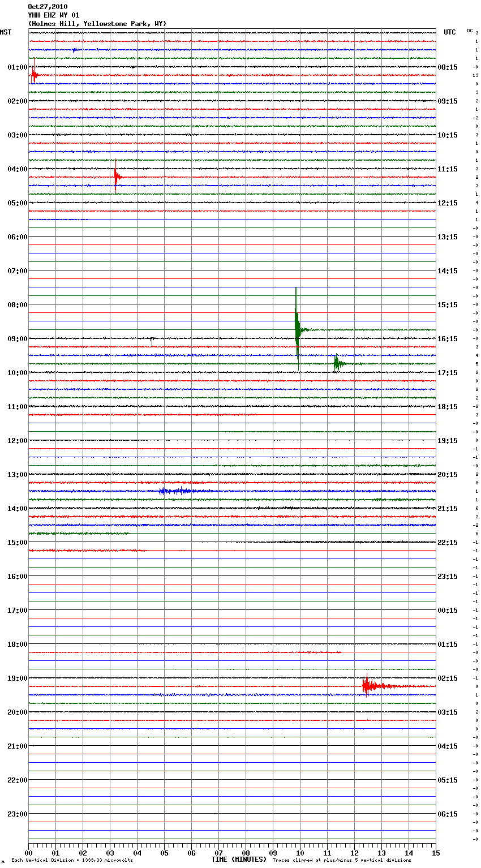Click the 08:00 MST time label
Screen dimensions: 481x868
tap(18, 305)
